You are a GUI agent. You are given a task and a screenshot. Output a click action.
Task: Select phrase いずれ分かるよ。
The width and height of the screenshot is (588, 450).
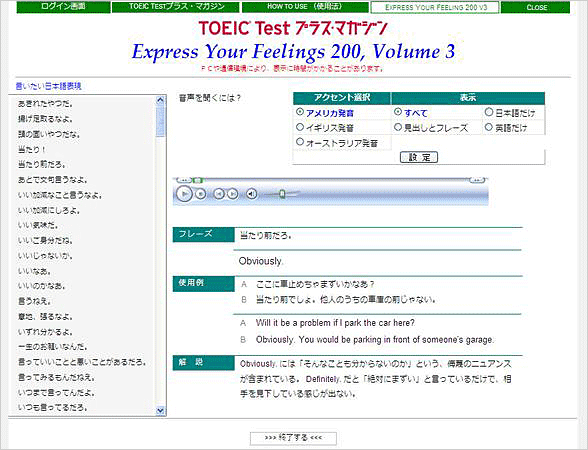45,332
